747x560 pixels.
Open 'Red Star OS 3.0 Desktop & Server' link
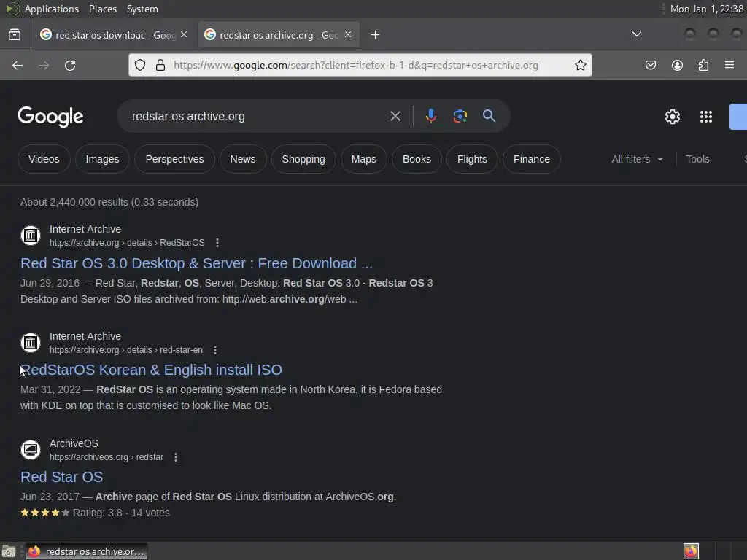tap(196, 263)
